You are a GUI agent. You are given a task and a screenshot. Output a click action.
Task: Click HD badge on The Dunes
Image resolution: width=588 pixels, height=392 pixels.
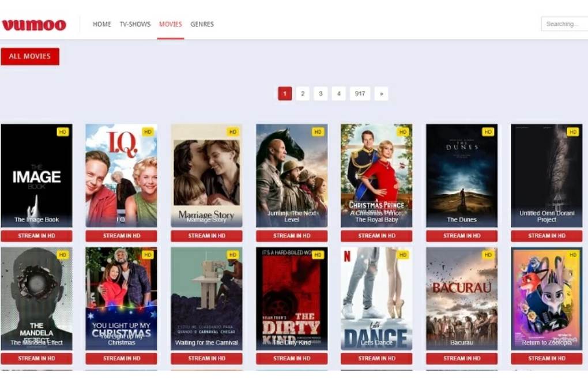[488, 132]
